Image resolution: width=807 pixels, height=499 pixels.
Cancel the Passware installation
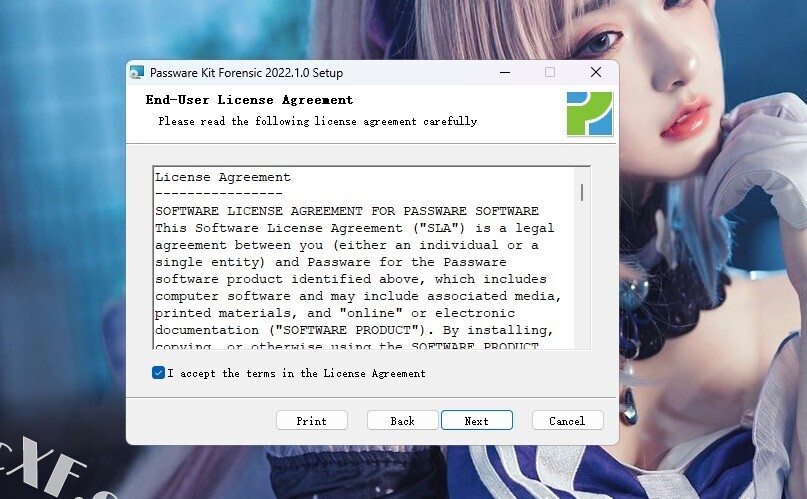coord(567,421)
